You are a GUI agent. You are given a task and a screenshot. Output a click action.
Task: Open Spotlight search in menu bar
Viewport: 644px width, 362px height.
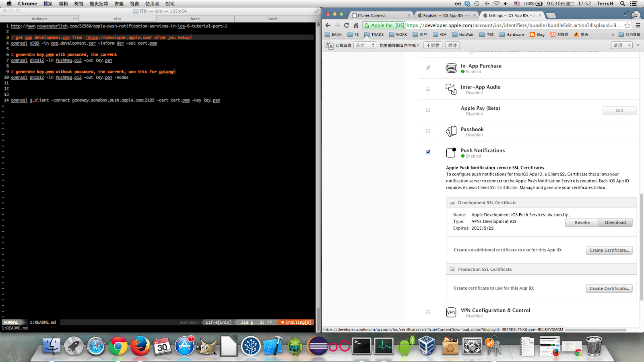click(622, 4)
